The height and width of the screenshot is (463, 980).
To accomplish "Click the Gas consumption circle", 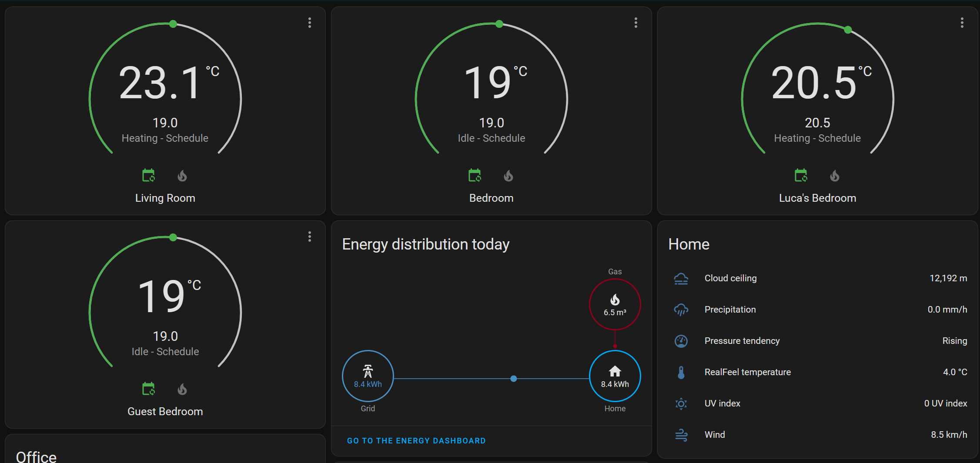I will pyautogui.click(x=615, y=304).
